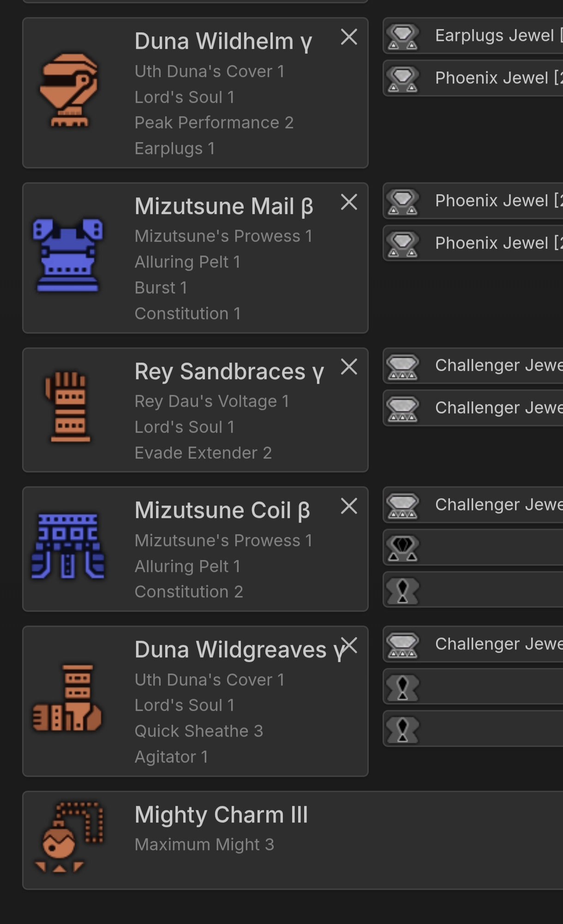Click Lord's Soul 1 on Duna Wildhelm
This screenshot has height=924, width=563.
[x=185, y=97]
